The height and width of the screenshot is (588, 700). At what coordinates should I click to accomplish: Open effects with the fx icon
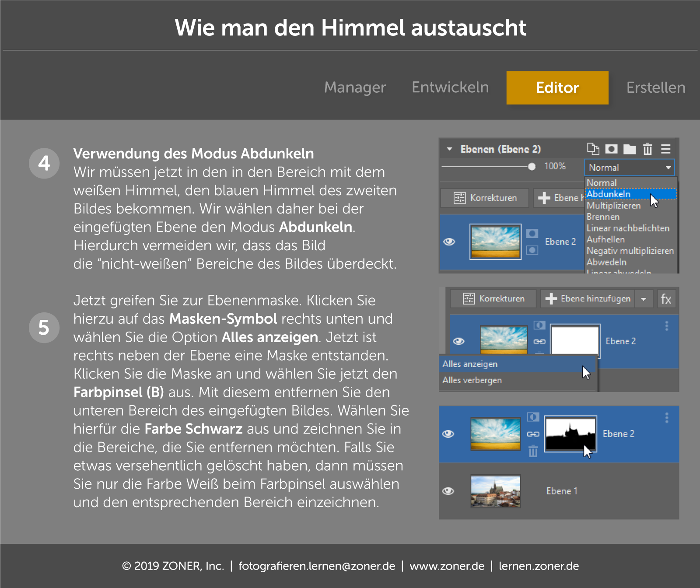[x=666, y=299]
